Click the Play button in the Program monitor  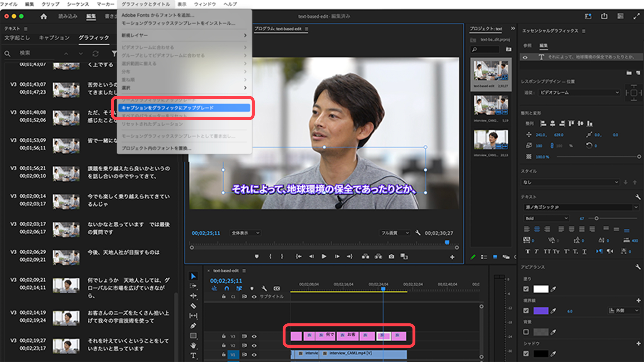tap(324, 256)
